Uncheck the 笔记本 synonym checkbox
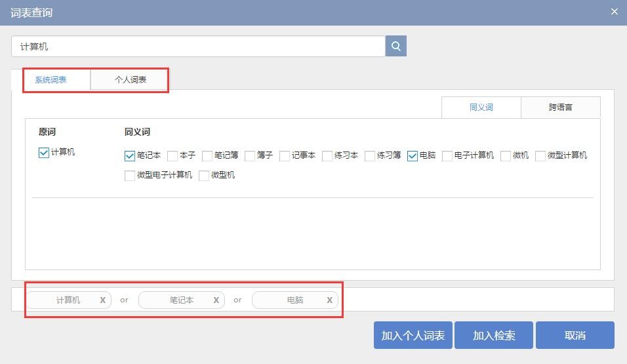This screenshot has height=364, width=627. 130,156
